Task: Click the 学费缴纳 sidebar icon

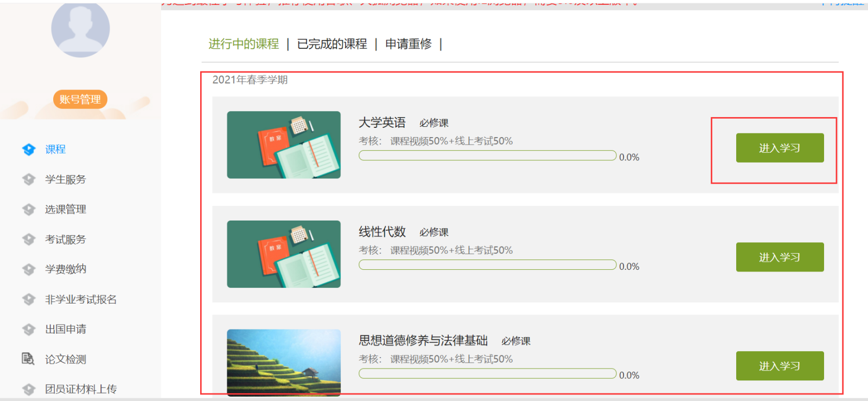Action: coord(29,269)
